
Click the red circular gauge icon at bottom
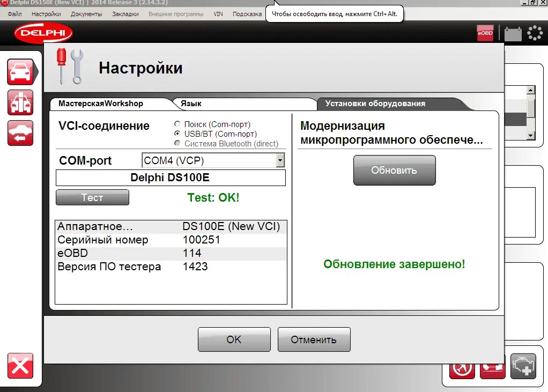coord(462,371)
